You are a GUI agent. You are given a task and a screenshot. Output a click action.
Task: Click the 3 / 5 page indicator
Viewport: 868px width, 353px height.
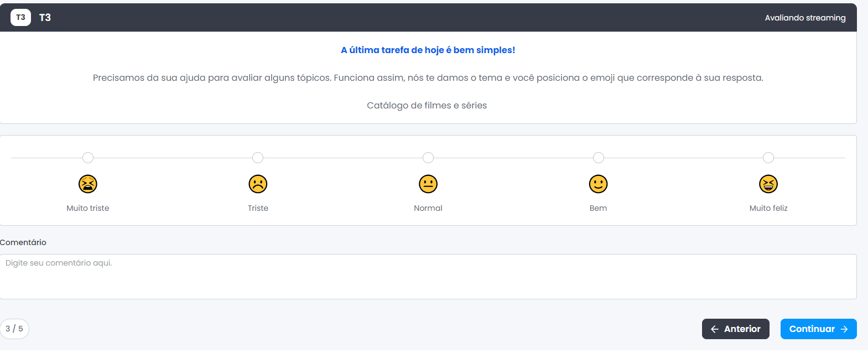pyautogui.click(x=14, y=329)
